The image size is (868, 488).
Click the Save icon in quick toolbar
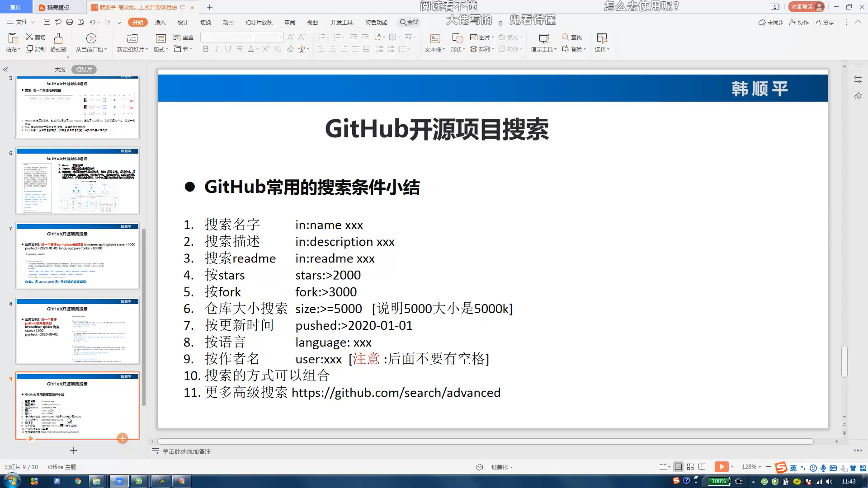(47, 22)
